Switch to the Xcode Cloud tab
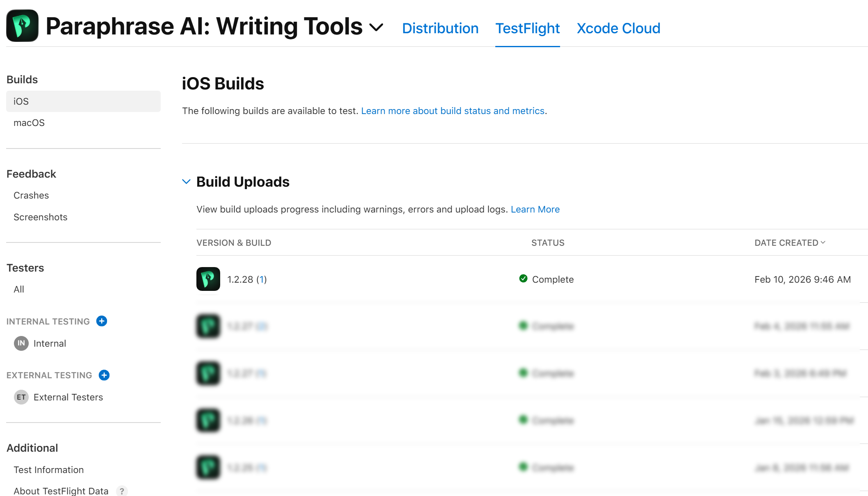 [x=618, y=28]
